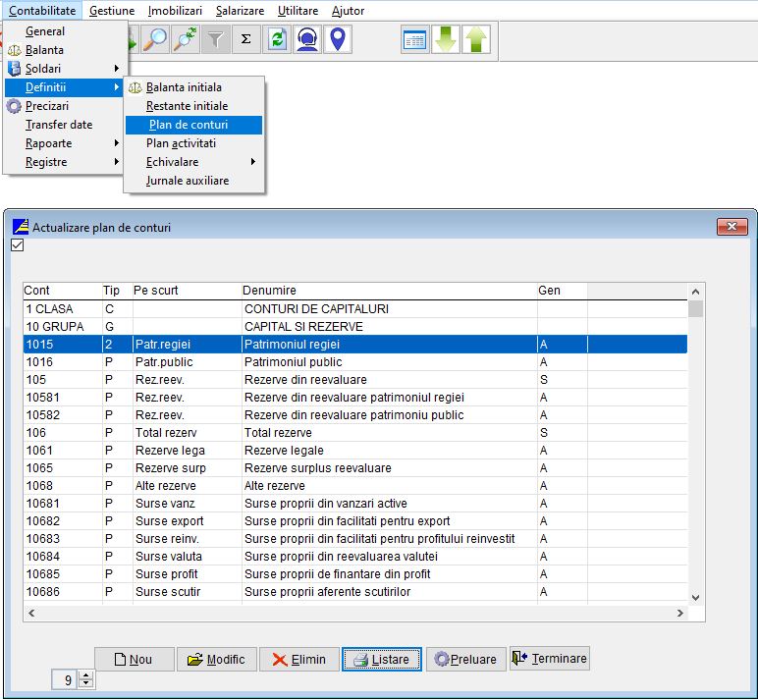Click the Nou button
The width and height of the screenshot is (758, 700).
135,660
